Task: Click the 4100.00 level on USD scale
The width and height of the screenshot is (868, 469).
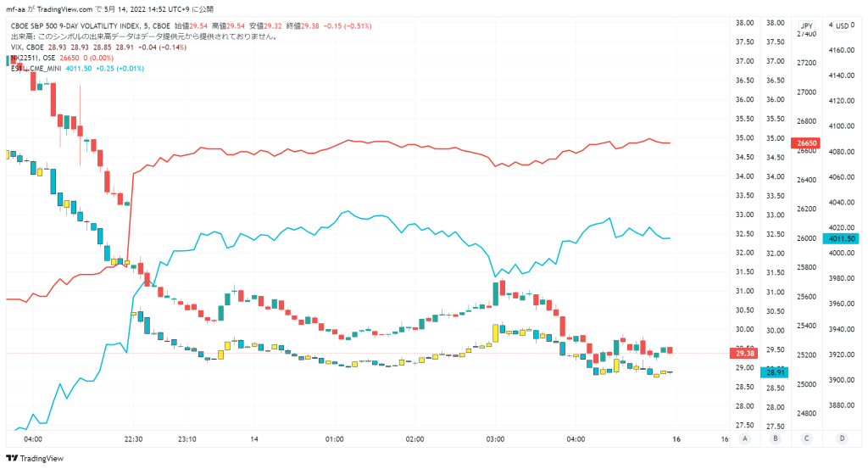Action: click(x=842, y=126)
